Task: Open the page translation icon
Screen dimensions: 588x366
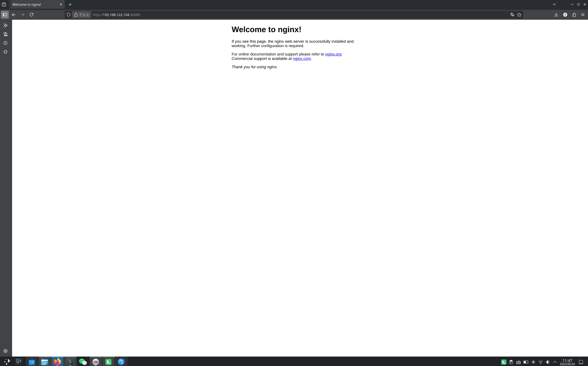Action: [x=512, y=15]
